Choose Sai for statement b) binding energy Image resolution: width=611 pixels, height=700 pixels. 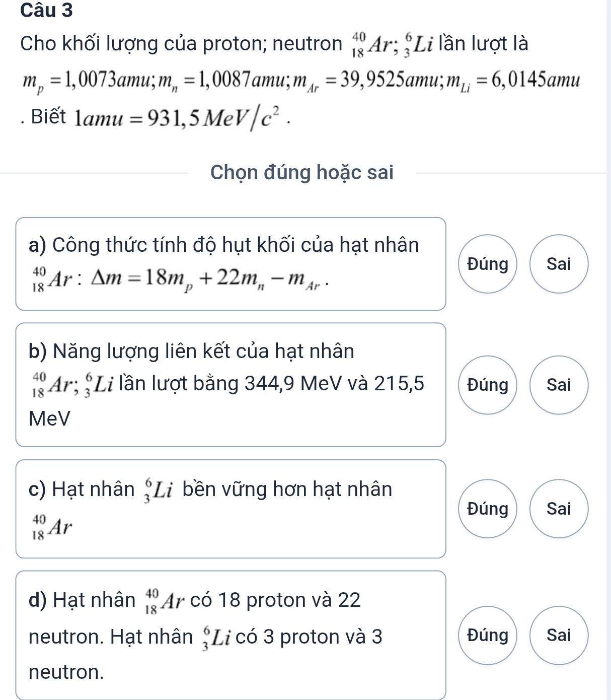coord(559,385)
